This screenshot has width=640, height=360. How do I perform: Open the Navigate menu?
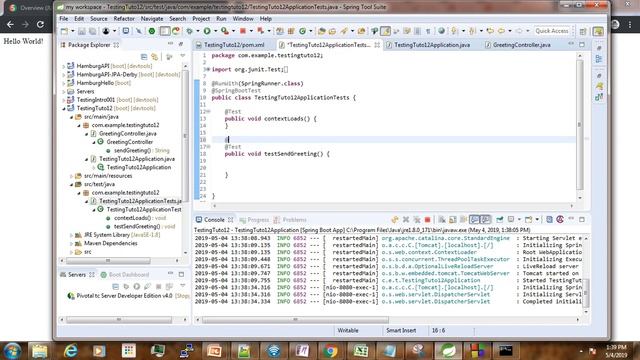click(152, 18)
